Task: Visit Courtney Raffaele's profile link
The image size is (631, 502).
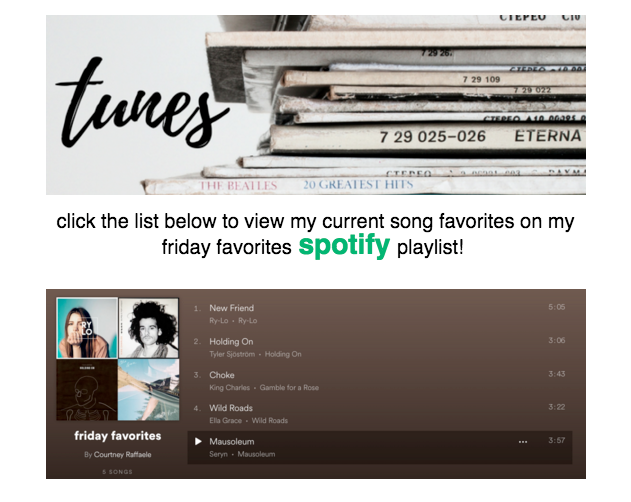Action: click(122, 454)
